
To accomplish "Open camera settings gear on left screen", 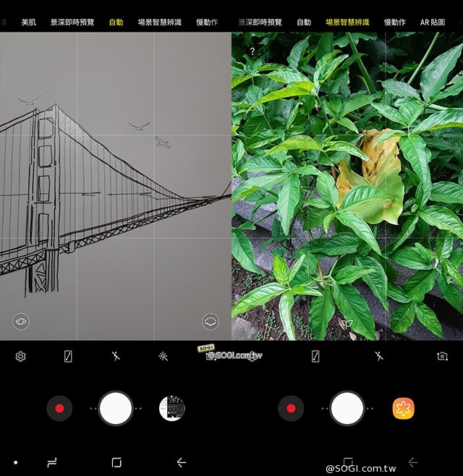I will coord(21,356).
